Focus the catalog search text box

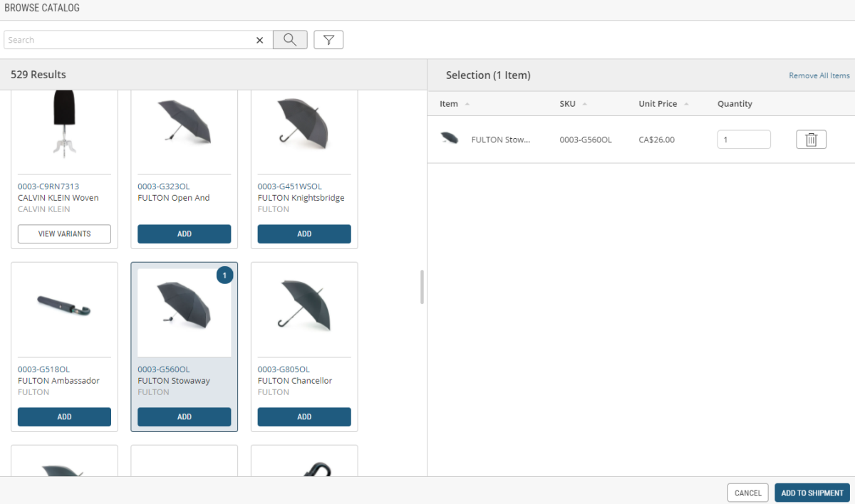coord(128,40)
